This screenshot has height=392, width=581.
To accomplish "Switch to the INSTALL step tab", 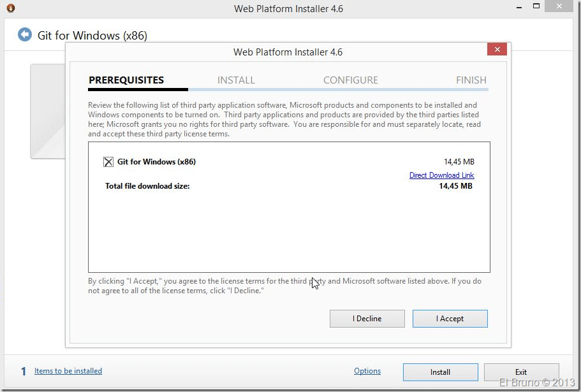I will coord(236,80).
